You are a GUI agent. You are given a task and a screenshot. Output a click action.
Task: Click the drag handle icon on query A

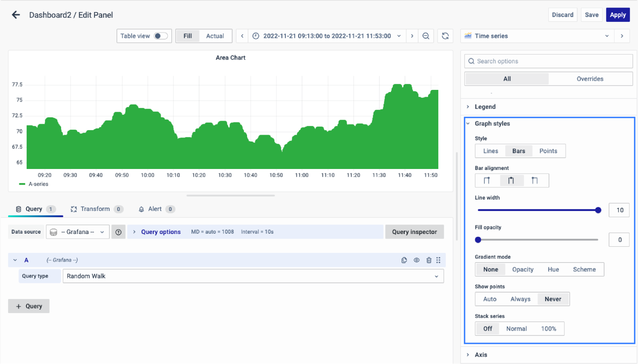(439, 260)
